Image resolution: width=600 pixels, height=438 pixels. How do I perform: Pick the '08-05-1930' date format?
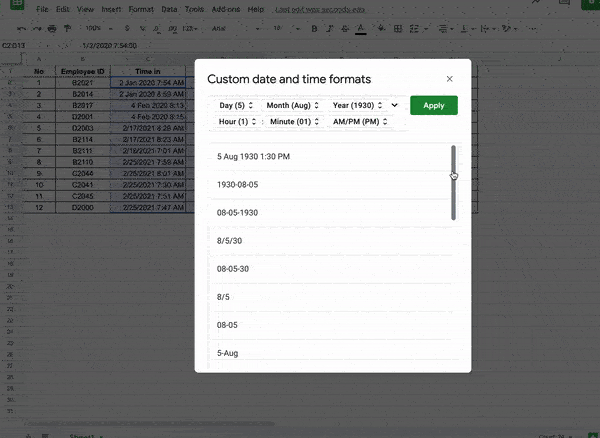point(238,213)
